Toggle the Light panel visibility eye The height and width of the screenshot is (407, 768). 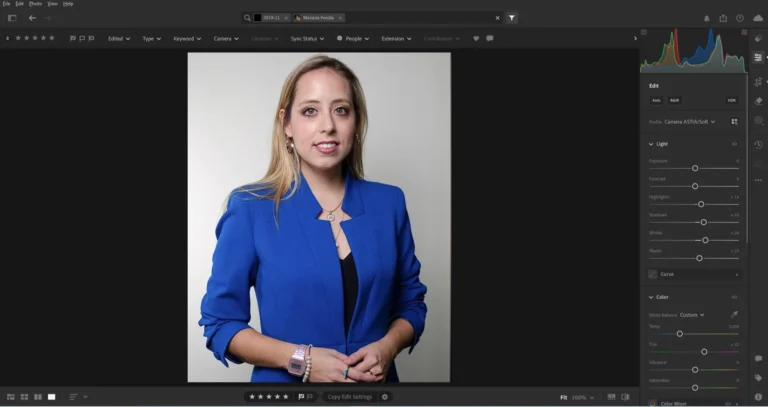734,144
